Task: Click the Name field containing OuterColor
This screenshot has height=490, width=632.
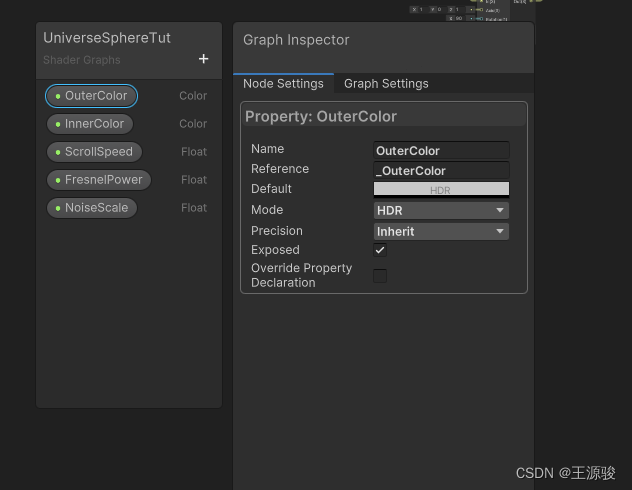Action: pos(441,151)
